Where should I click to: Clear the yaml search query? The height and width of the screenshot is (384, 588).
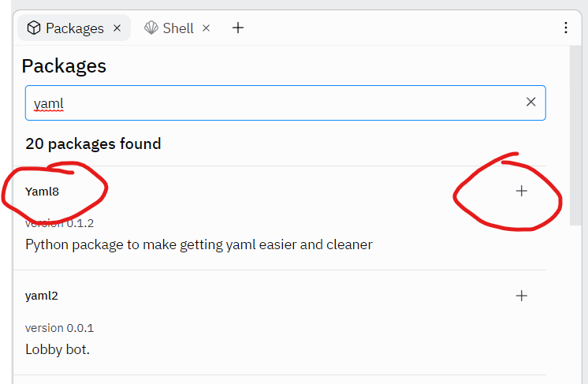[x=530, y=102]
